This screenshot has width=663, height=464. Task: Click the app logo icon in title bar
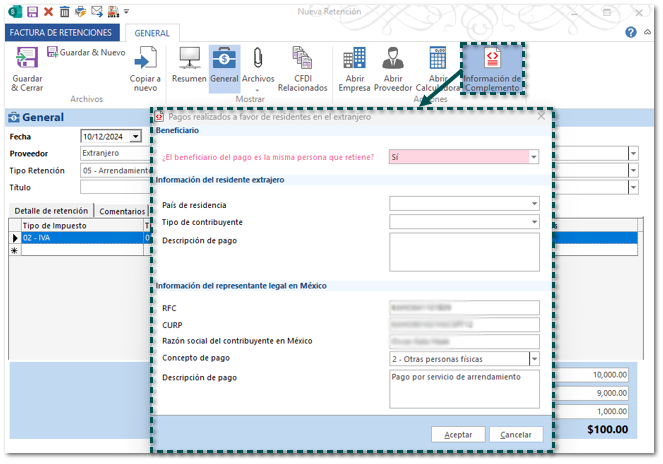pyautogui.click(x=16, y=11)
